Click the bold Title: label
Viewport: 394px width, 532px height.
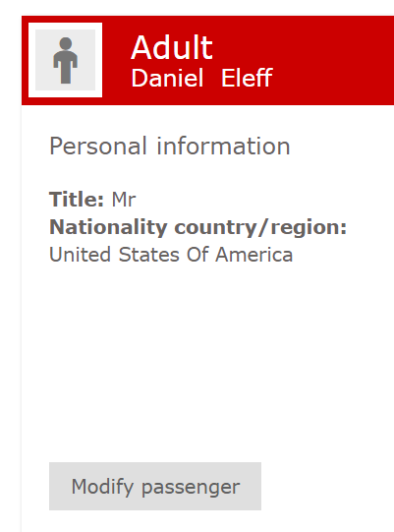point(77,200)
